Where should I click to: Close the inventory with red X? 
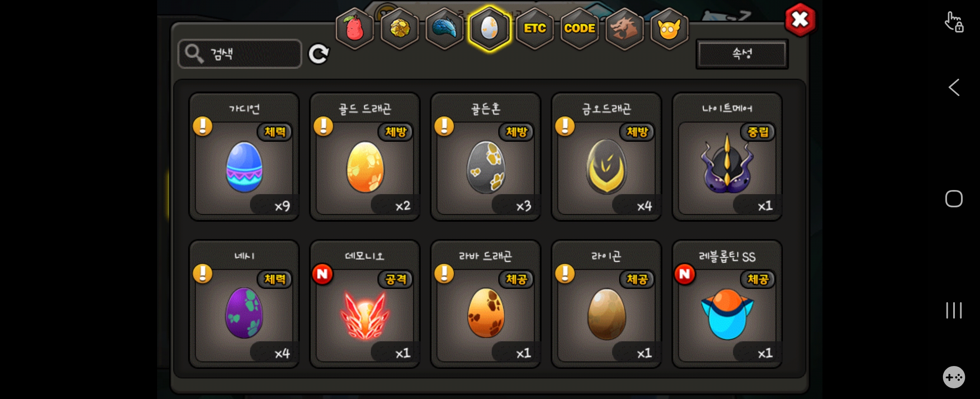800,20
